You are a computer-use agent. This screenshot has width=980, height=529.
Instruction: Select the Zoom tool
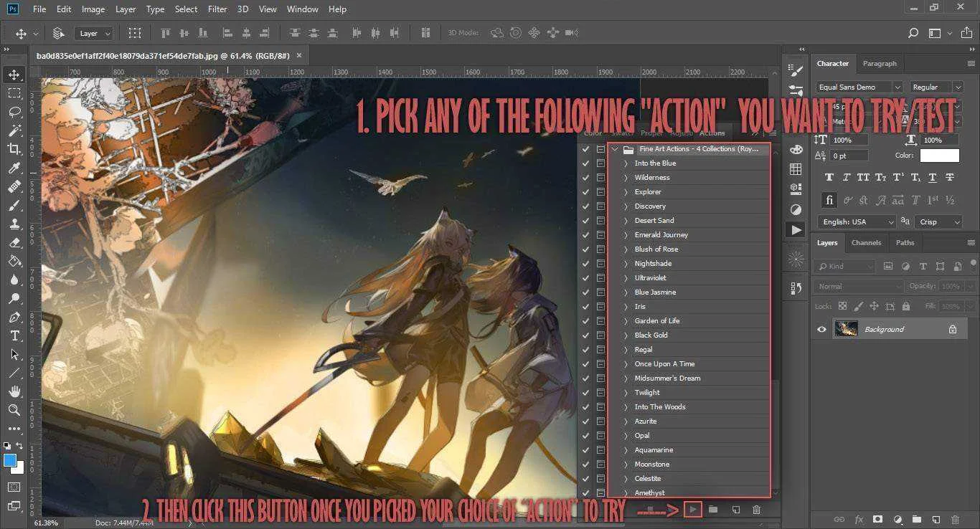coord(14,410)
